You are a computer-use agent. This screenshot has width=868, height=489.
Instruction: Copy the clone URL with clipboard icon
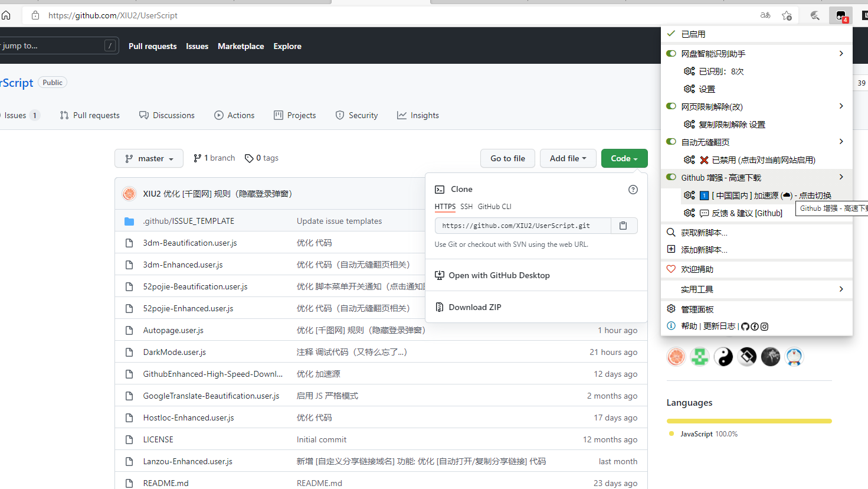624,225
